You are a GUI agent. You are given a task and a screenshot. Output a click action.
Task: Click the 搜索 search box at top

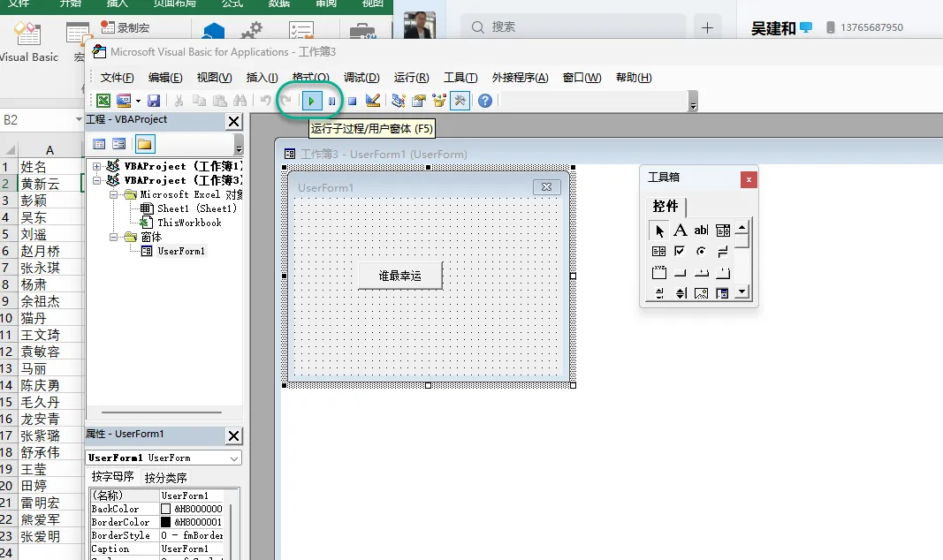(574, 27)
